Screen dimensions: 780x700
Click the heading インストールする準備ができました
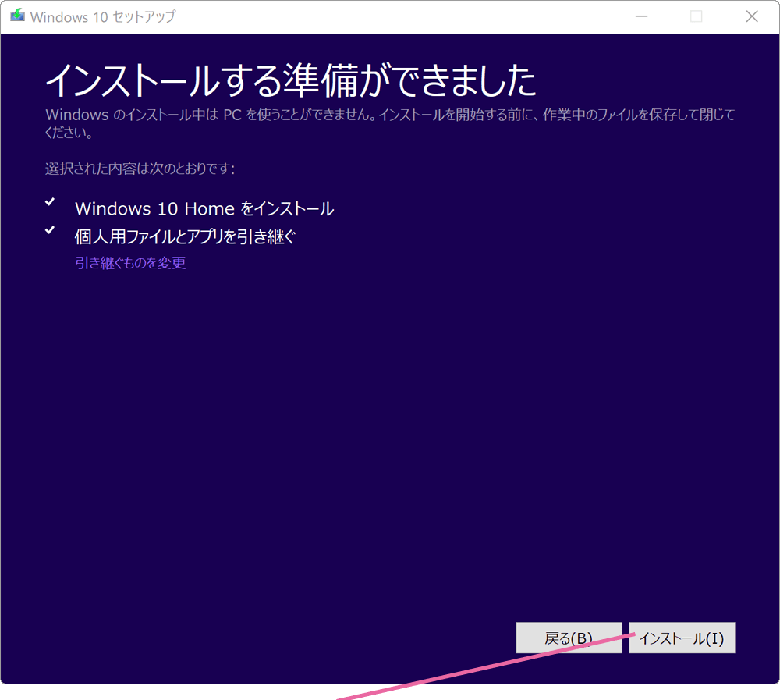[x=291, y=80]
